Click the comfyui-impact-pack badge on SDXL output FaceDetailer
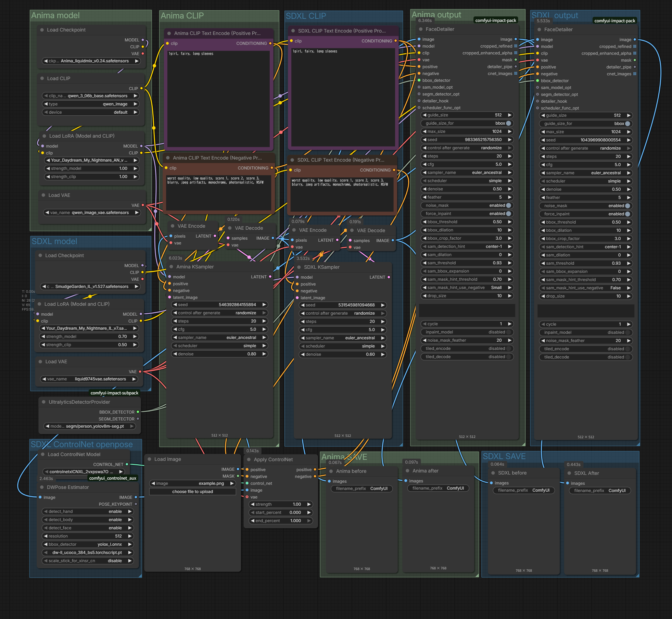The width and height of the screenshot is (672, 619). point(615,21)
